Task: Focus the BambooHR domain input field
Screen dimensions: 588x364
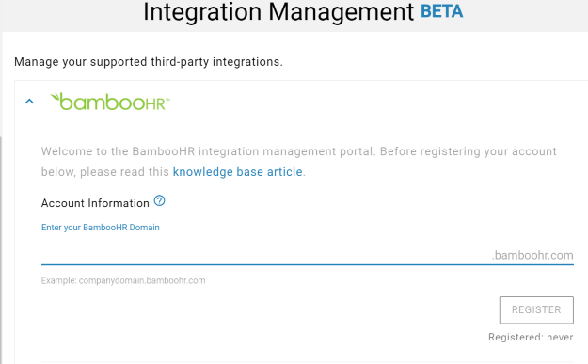Action: pyautogui.click(x=266, y=255)
